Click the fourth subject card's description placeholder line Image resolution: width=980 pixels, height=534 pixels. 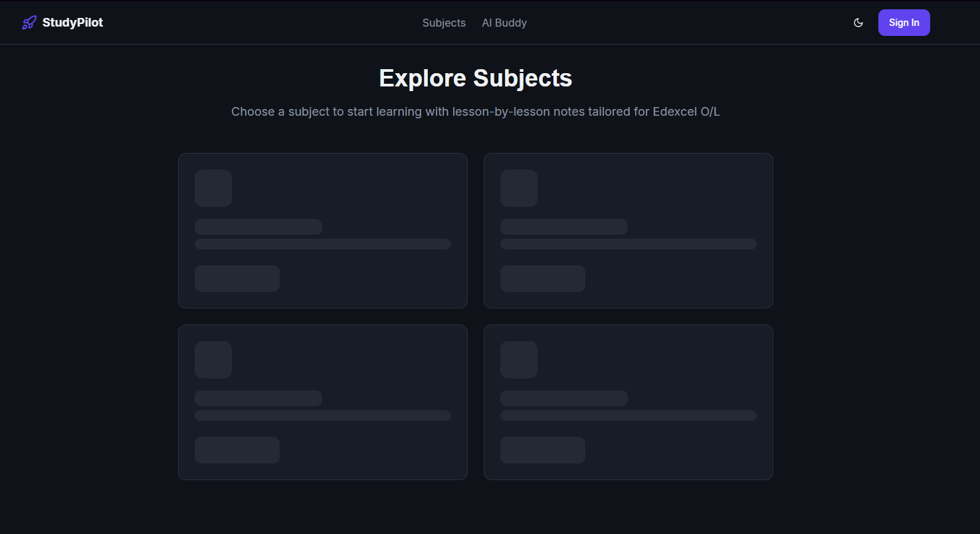click(629, 416)
